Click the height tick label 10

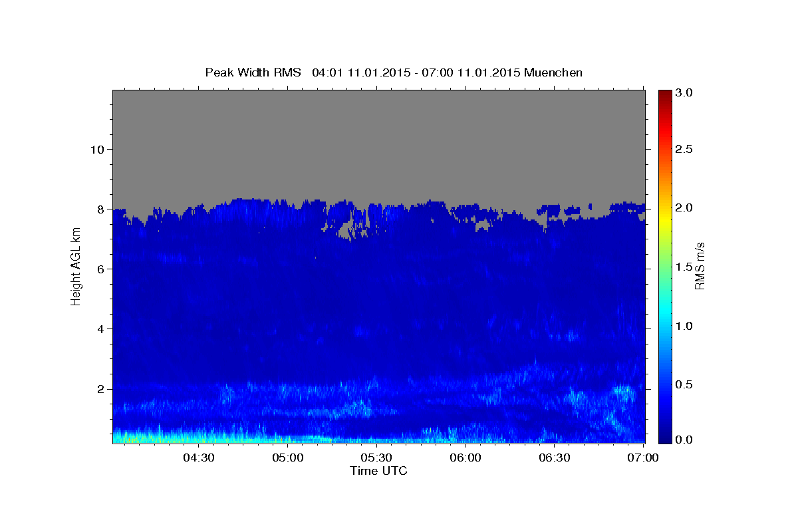point(97,149)
